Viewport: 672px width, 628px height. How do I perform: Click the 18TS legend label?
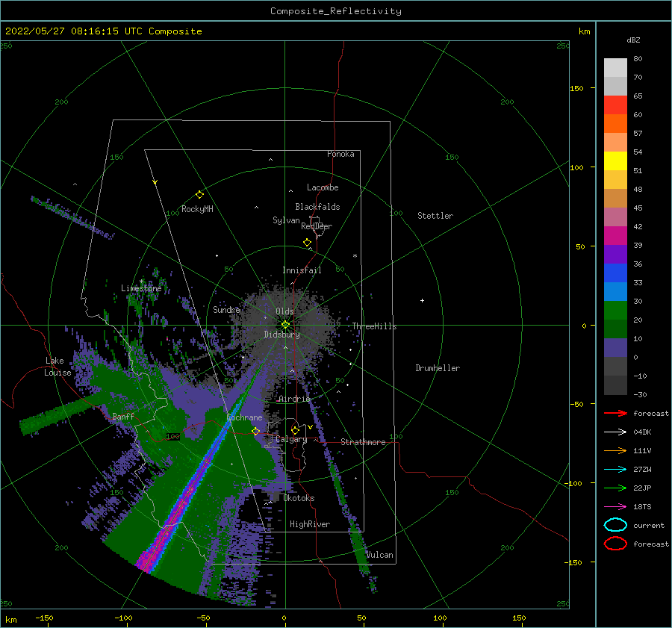[642, 507]
